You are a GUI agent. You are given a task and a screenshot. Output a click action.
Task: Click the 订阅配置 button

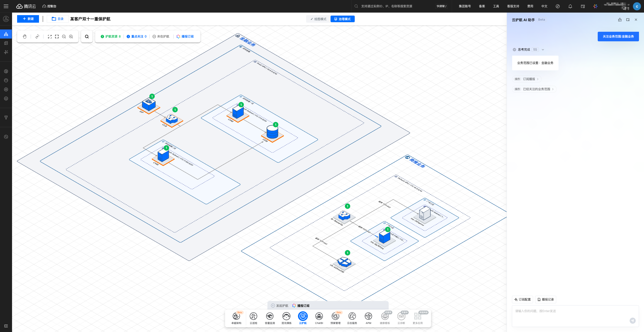pos(522,300)
